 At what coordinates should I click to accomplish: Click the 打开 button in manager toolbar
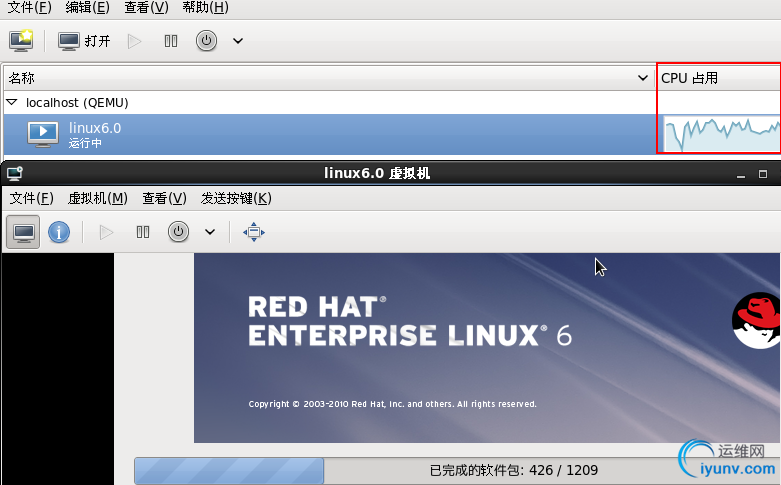(x=84, y=41)
